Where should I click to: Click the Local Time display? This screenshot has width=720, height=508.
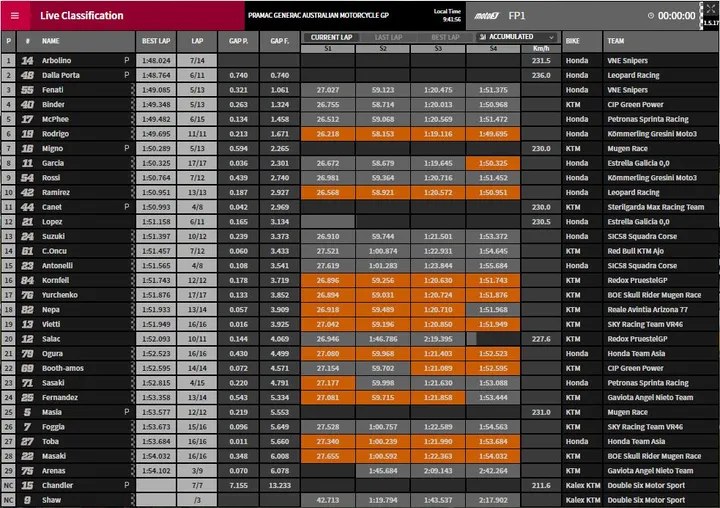pyautogui.click(x=447, y=15)
